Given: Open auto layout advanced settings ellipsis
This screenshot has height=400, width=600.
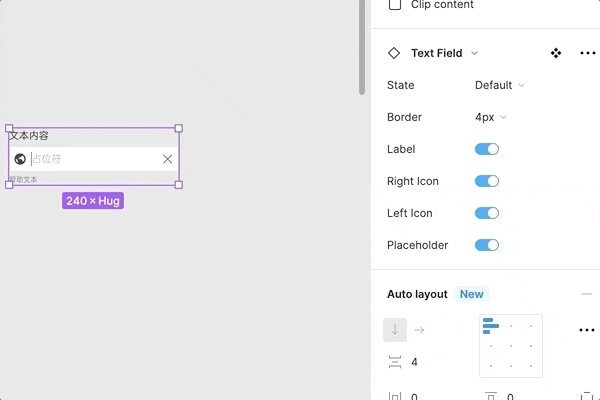Looking at the screenshot, I should [x=587, y=330].
